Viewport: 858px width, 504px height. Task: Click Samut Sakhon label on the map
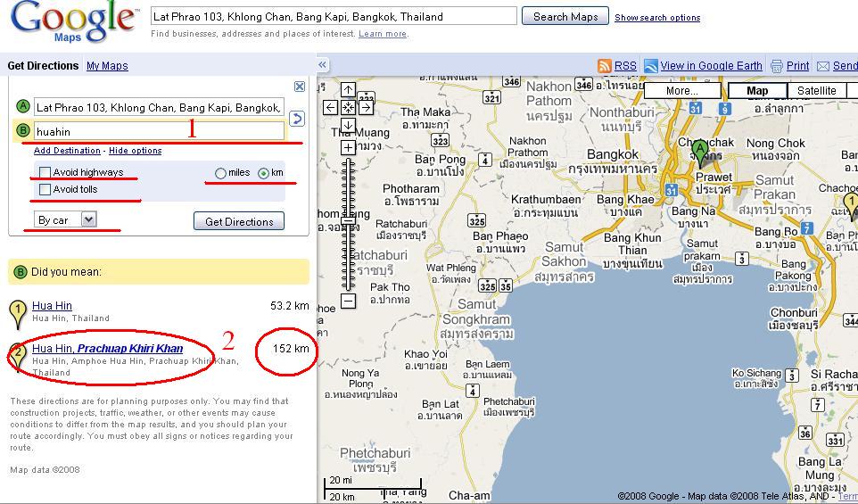click(x=564, y=254)
